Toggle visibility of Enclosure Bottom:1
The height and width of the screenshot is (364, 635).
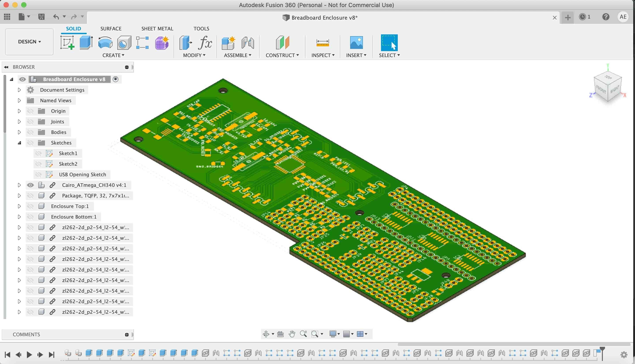pyautogui.click(x=30, y=217)
